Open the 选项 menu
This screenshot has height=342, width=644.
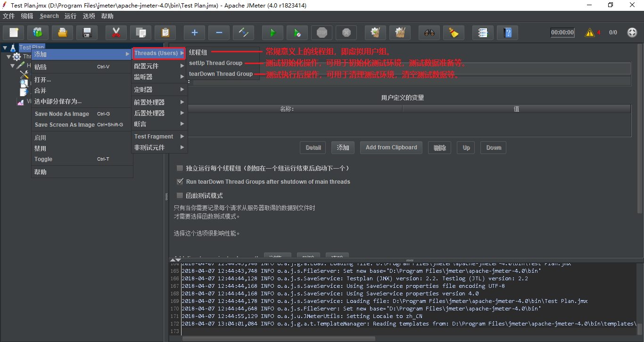click(x=89, y=16)
